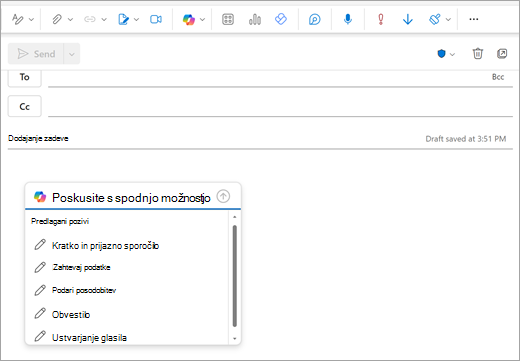This screenshot has width=520, height=361.
Task: Discard draft with the trash icon
Action: tap(478, 53)
